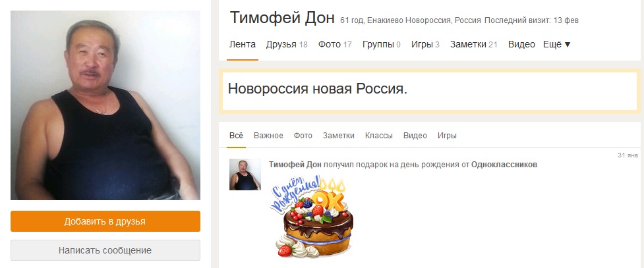Expand the Ещё dropdown menu
644x268 pixels.
[x=557, y=44]
